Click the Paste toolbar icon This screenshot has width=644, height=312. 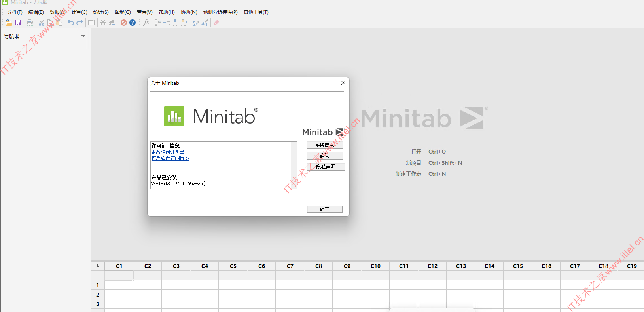(59, 23)
